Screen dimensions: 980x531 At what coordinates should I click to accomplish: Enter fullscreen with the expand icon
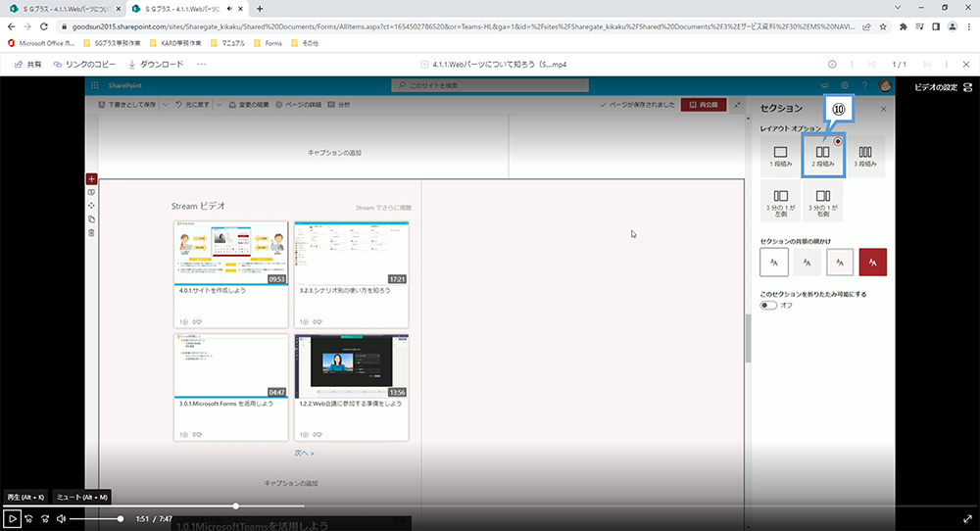pyautogui.click(x=967, y=518)
